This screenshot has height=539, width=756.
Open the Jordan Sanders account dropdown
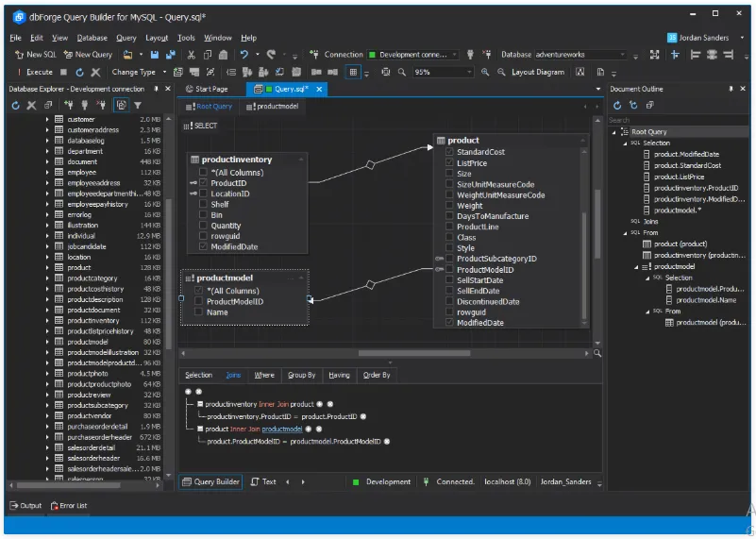coord(742,38)
